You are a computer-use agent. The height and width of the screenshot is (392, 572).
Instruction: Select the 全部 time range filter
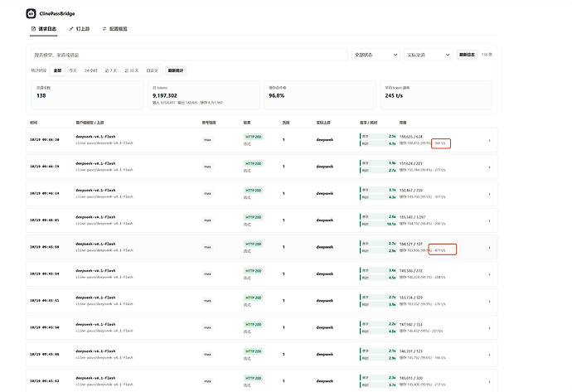click(58, 70)
